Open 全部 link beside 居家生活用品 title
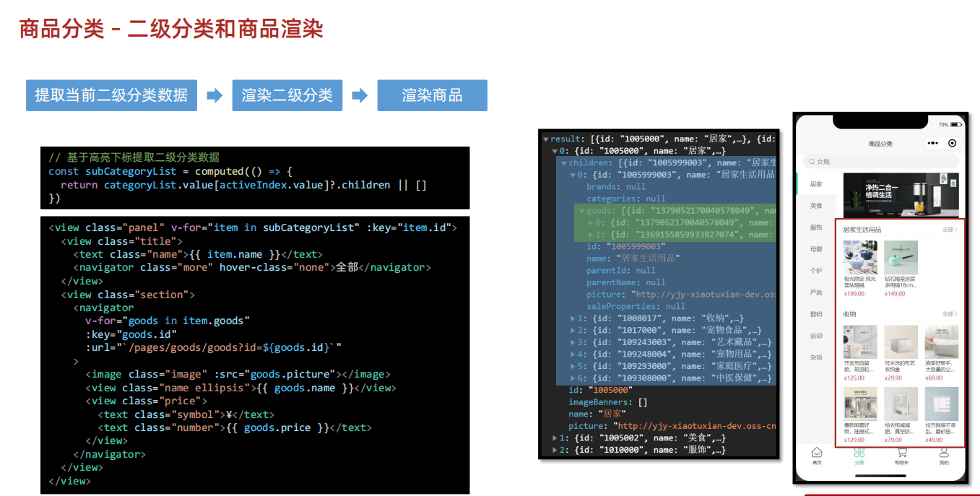 (950, 230)
